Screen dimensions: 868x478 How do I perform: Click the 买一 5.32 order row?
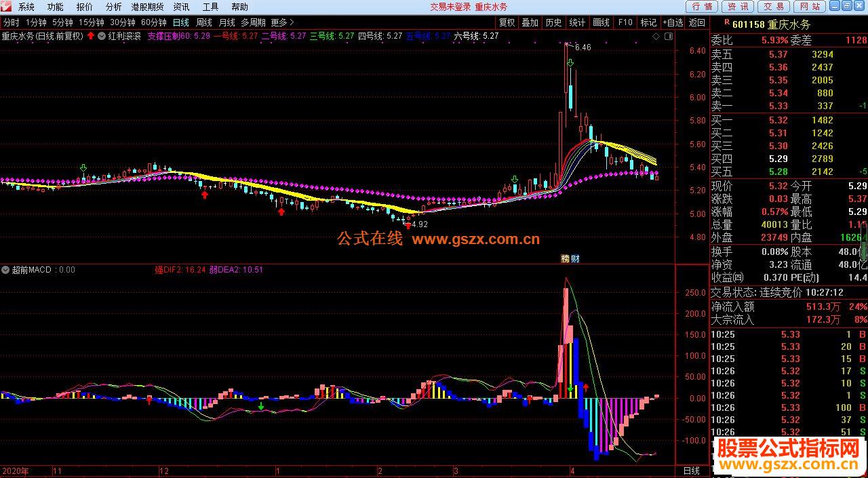coord(789,120)
